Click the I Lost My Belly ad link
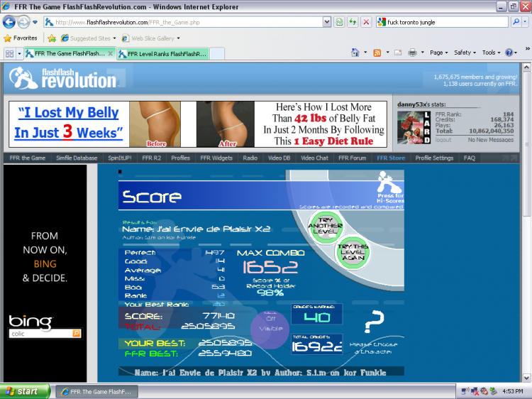This screenshot has width=532, height=399. pos(68,123)
